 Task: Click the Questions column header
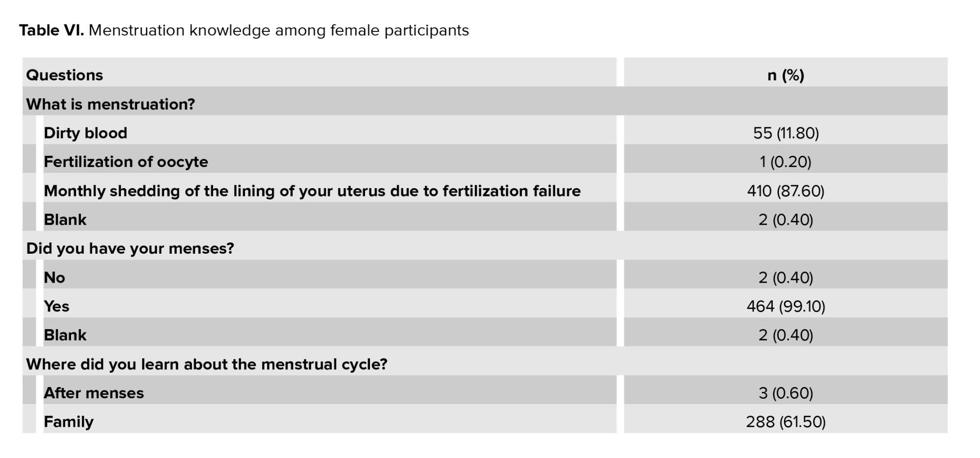[65, 75]
